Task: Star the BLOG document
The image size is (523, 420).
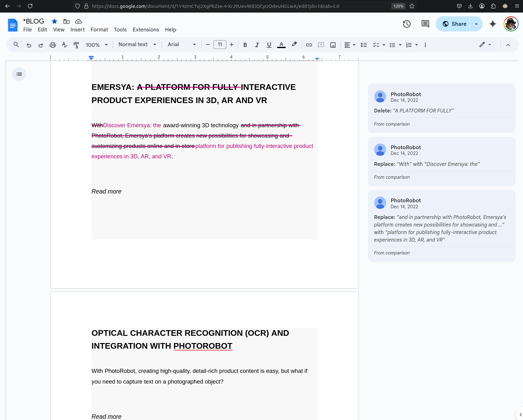Action: [x=54, y=21]
